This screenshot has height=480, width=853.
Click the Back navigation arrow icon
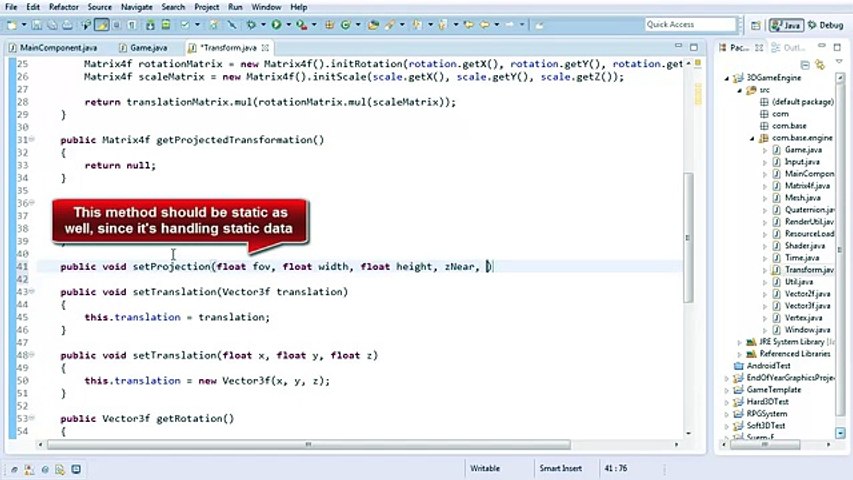point(484,25)
